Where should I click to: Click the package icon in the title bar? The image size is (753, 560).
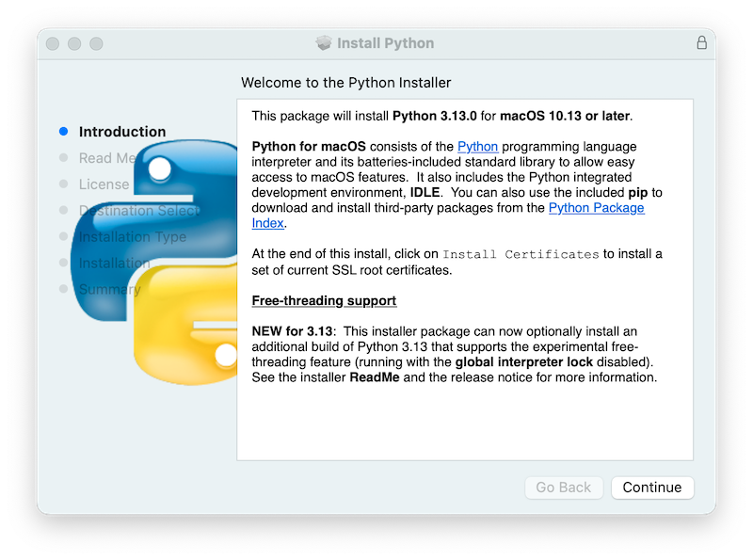[x=323, y=43]
